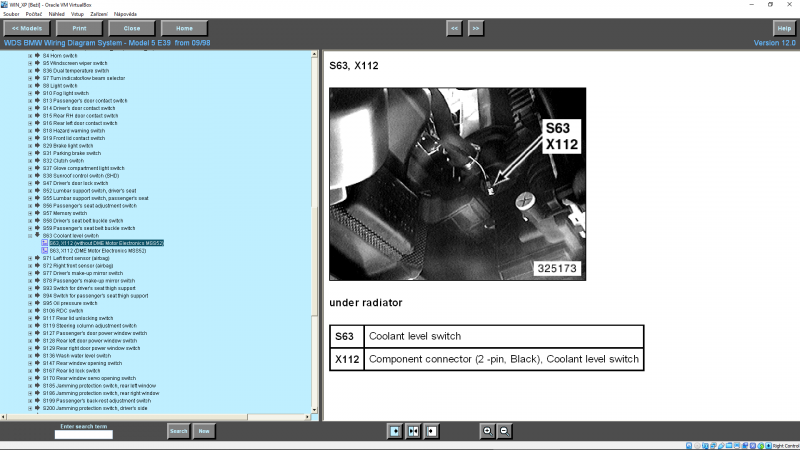Select S63, X112 (without DME Motor Electronics MSS52) entry

107,243
